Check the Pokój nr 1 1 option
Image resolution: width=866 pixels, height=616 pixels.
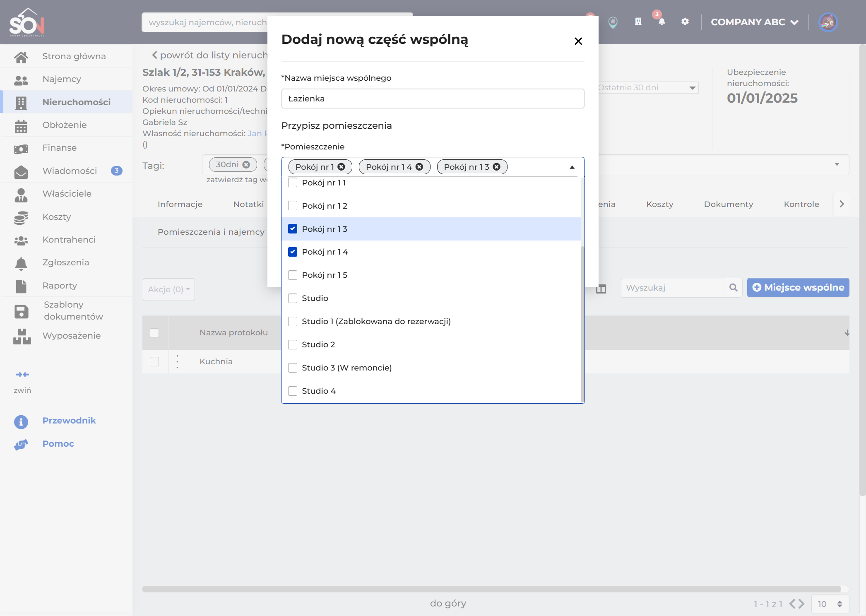click(293, 183)
